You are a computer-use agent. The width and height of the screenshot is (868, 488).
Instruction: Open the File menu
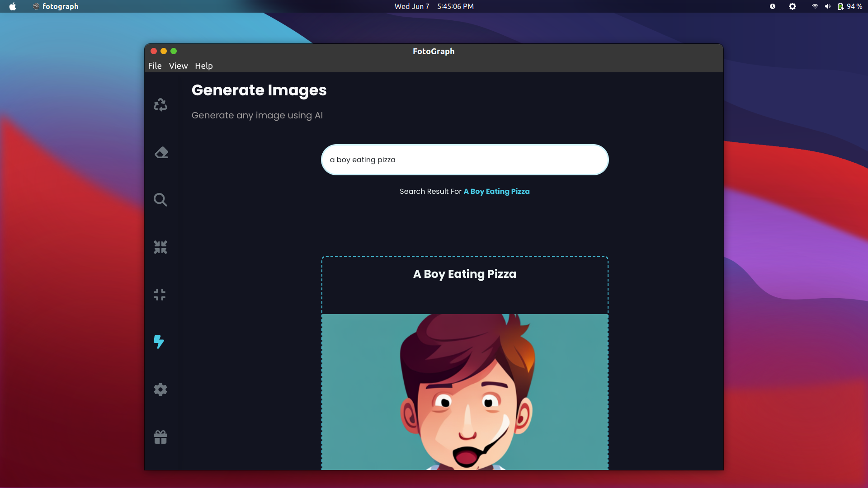155,66
